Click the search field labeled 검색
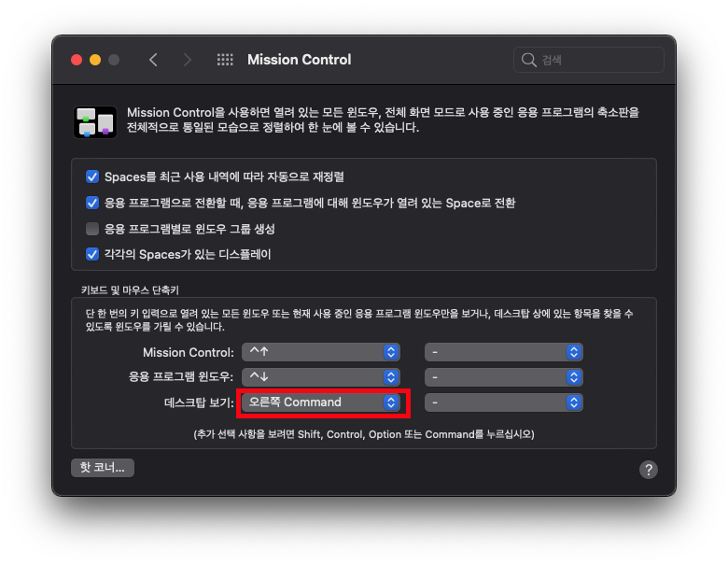Image resolution: width=728 pixels, height=565 pixels. [589, 60]
